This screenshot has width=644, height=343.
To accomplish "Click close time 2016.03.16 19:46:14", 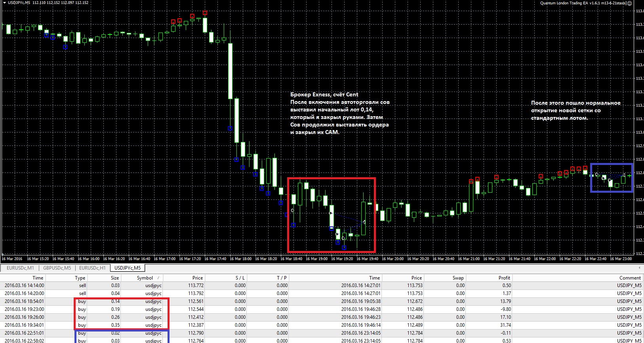I will pos(361,325).
